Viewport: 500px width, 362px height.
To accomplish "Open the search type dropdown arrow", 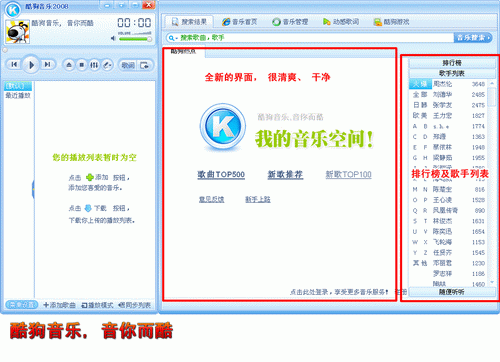I will coord(177,38).
